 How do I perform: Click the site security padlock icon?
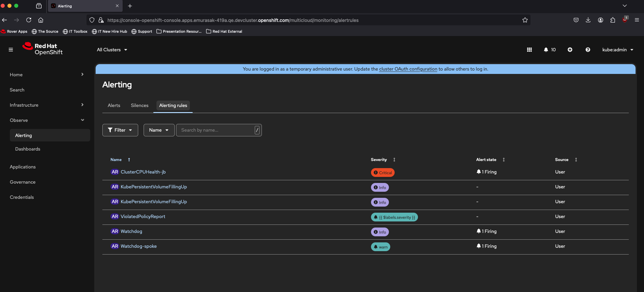(x=101, y=20)
